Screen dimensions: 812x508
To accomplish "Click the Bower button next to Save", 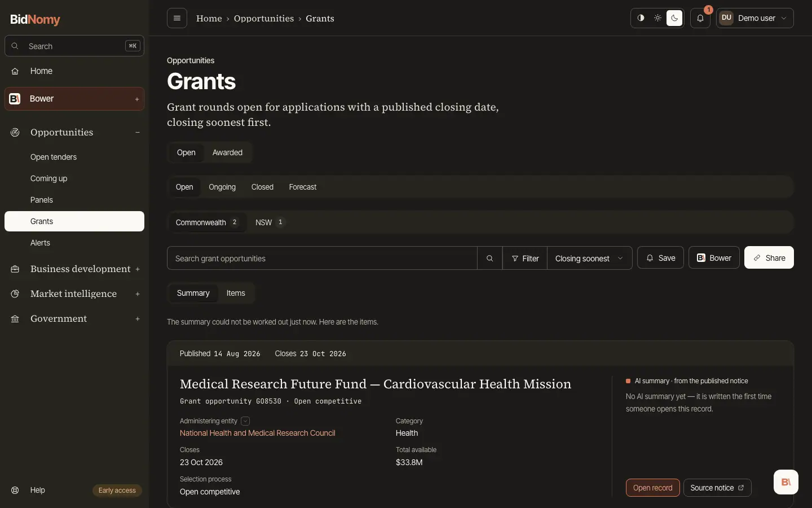I will click(x=714, y=257).
